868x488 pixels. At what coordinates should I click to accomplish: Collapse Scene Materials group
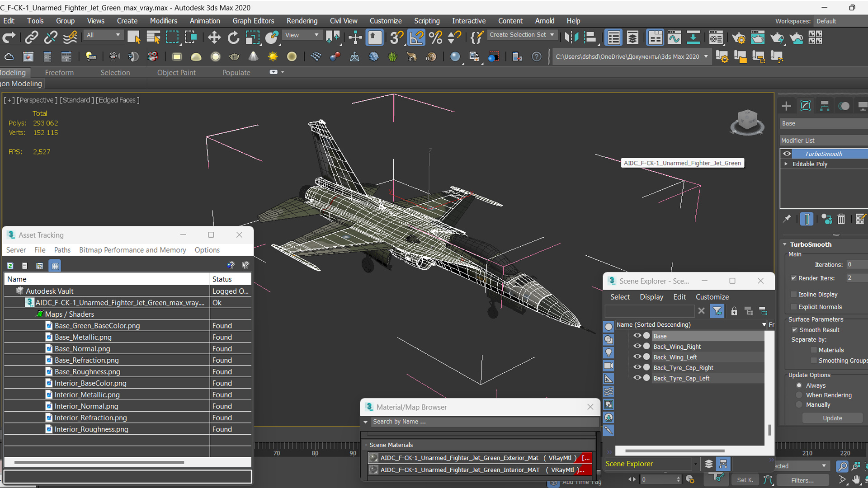click(x=366, y=445)
